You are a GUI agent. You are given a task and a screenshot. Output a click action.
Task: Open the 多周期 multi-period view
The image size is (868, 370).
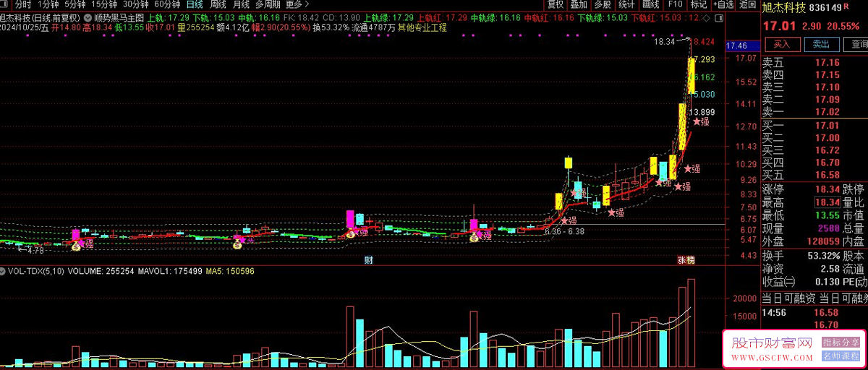tap(268, 4)
